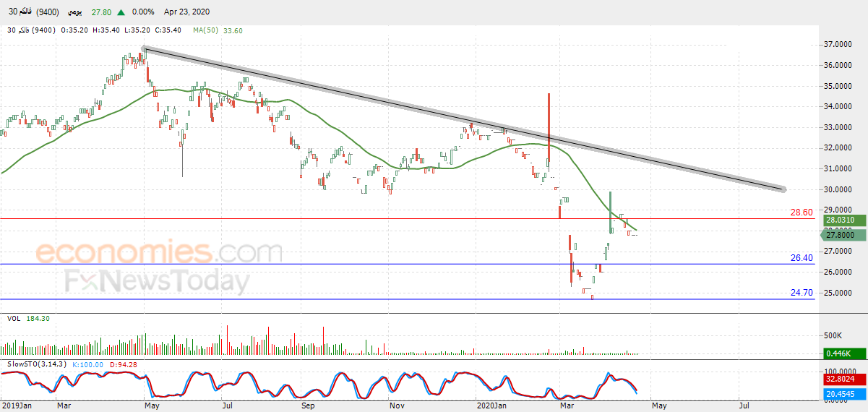Click the 32.0000 price axis label
The height and width of the screenshot is (412, 868).
tap(837, 148)
